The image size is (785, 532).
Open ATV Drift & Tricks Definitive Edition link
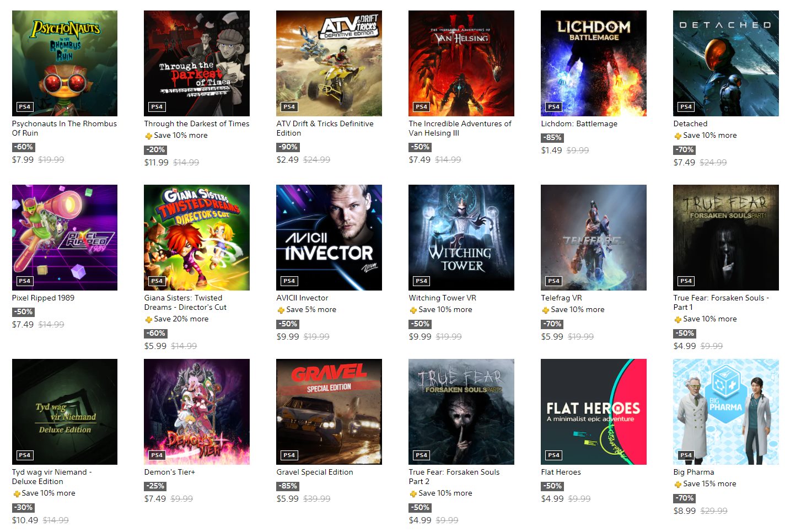click(x=325, y=128)
